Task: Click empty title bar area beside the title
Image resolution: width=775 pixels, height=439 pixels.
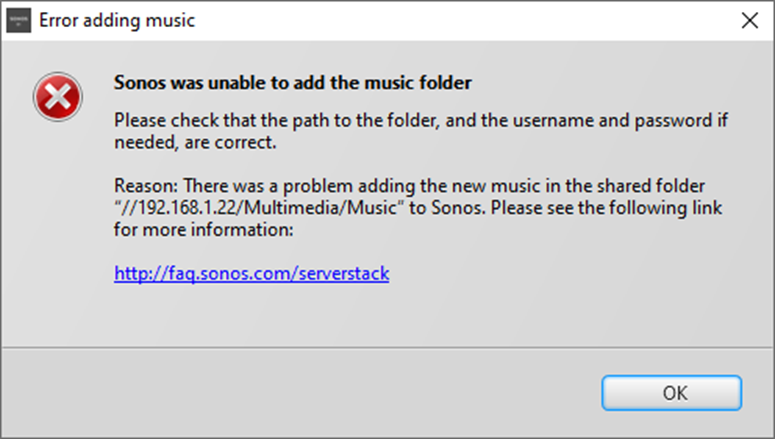Action: 465,20
